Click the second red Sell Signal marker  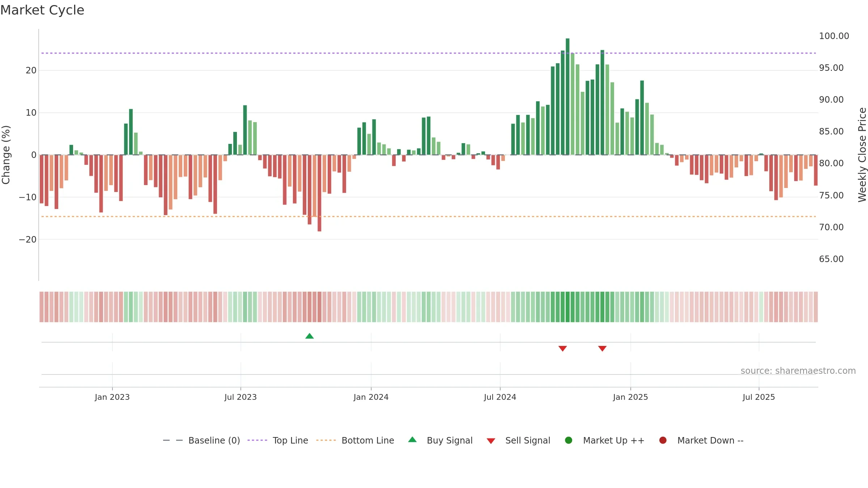(x=602, y=348)
